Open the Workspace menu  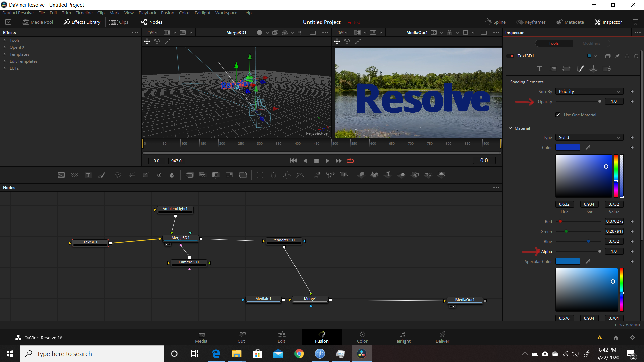(226, 13)
